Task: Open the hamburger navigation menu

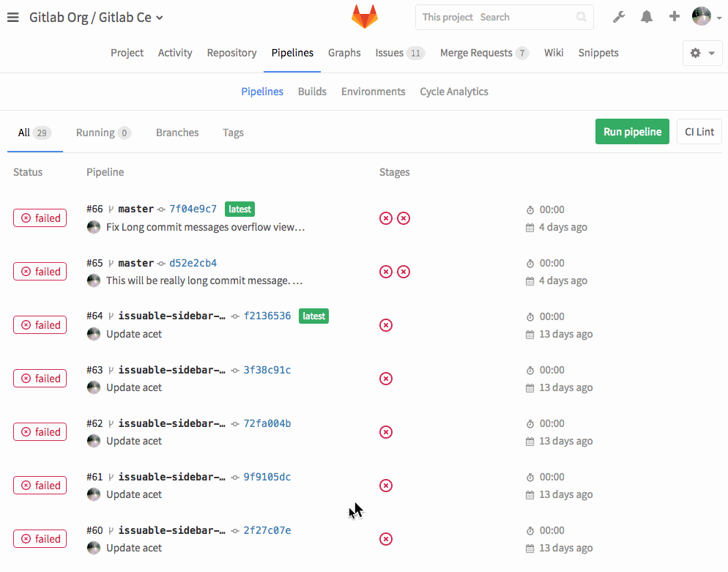Action: tap(12, 18)
